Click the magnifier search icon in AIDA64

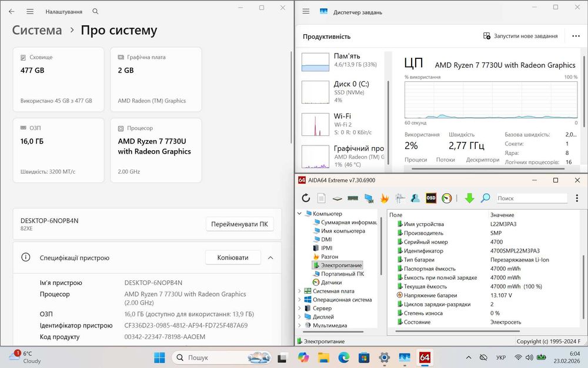[485, 198]
